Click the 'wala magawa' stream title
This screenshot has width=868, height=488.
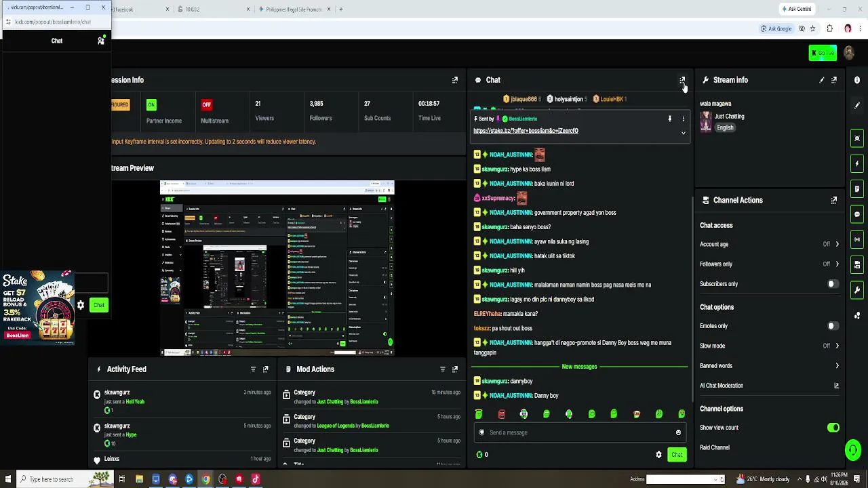[715, 104]
